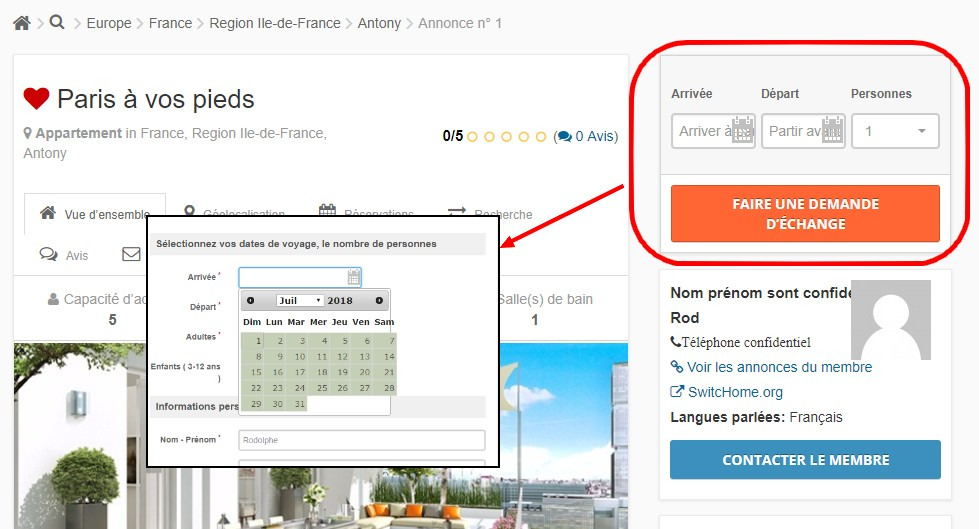Go to the home icon in breadcrumb
979x529 pixels.
22,23
